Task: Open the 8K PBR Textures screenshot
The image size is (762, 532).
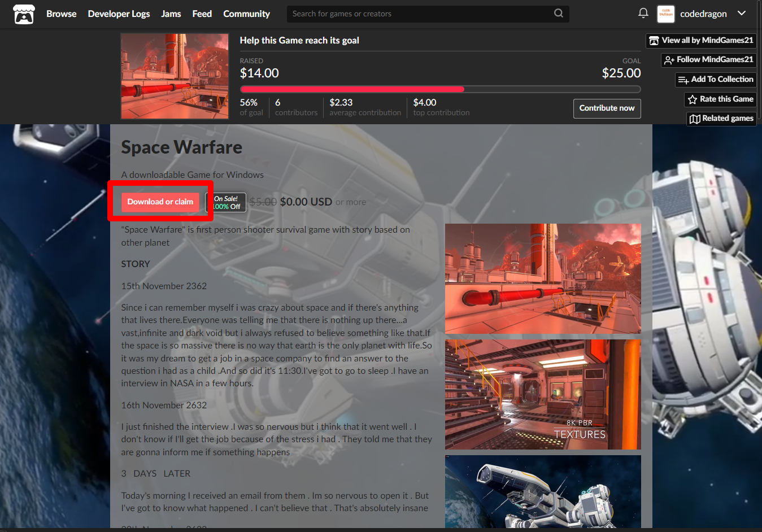Action: (x=543, y=394)
